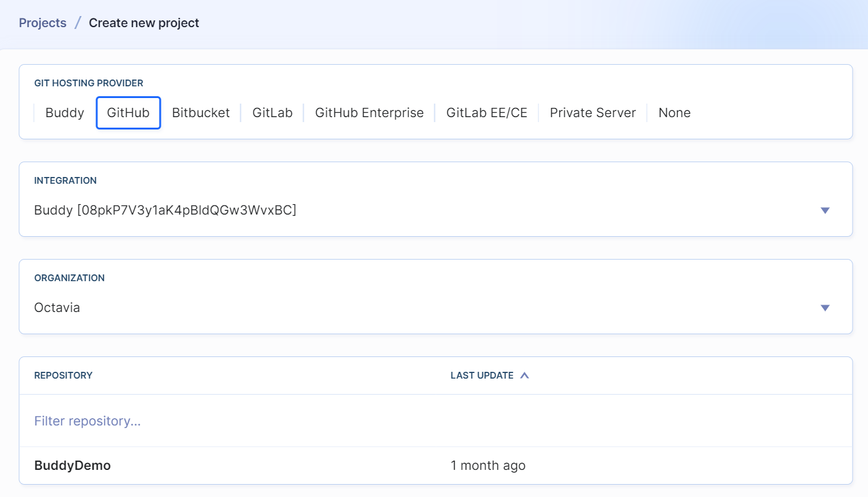The width and height of the screenshot is (868, 497).
Task: Select the BuddyDemo repository
Action: click(73, 466)
